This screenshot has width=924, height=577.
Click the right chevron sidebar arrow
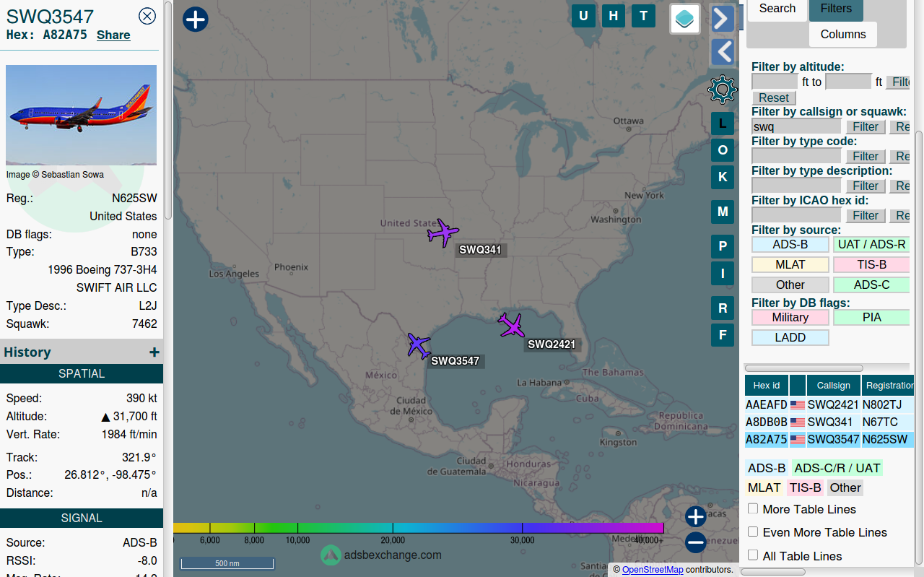(x=723, y=19)
